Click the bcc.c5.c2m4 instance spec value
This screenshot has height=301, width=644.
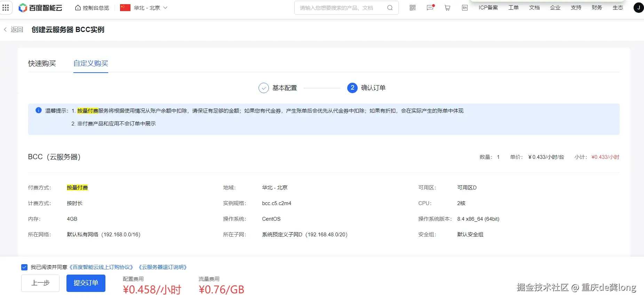[x=277, y=203]
